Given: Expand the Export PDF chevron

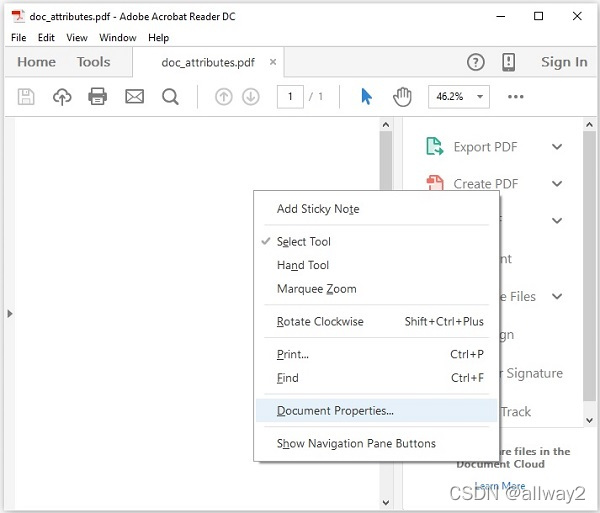Looking at the screenshot, I should (x=557, y=147).
